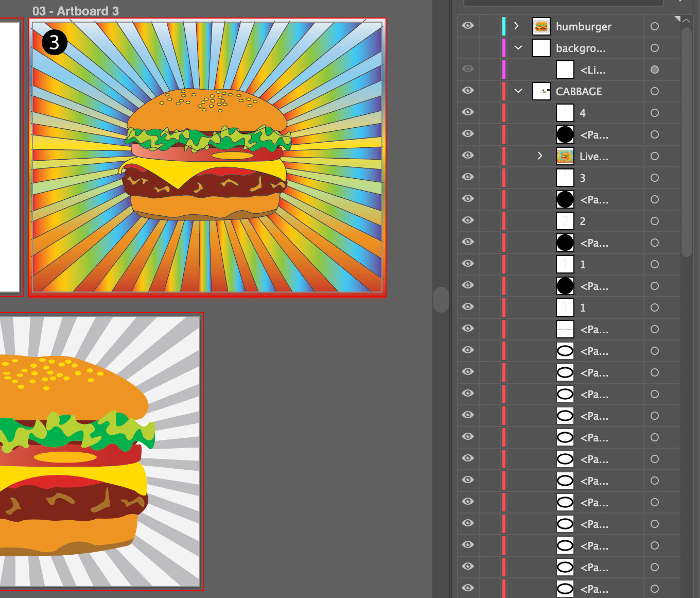Click target circle of sublayer 3
700x598 pixels.
click(655, 178)
